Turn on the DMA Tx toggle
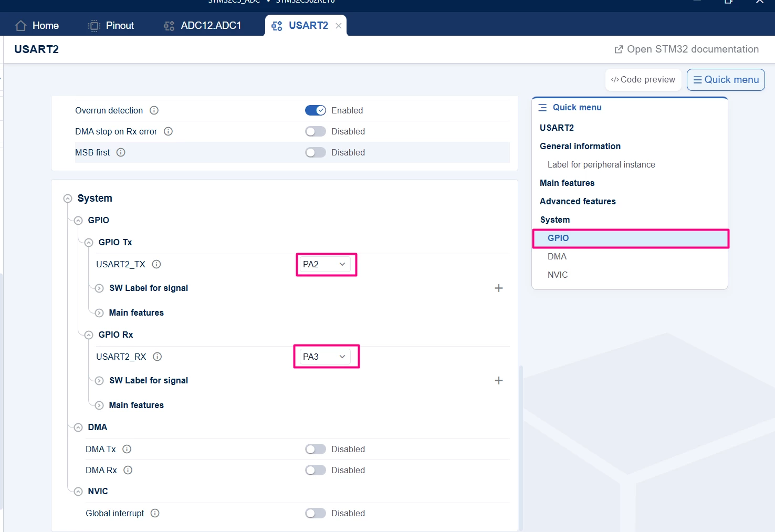775x532 pixels. (316, 449)
